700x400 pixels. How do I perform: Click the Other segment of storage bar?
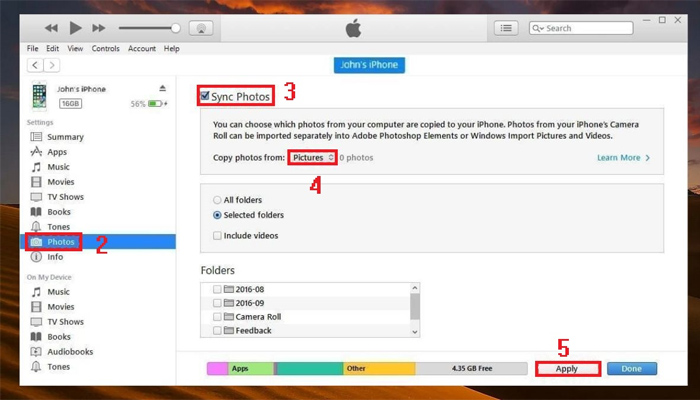point(379,368)
